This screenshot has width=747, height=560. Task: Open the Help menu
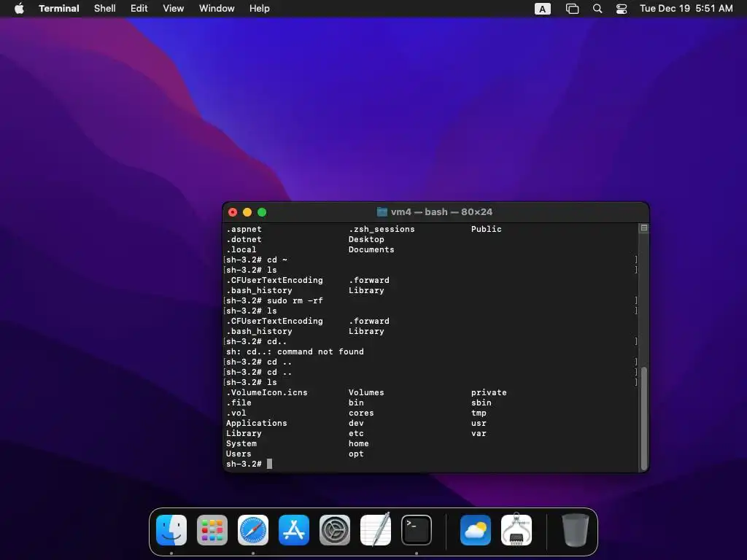pyautogui.click(x=260, y=9)
